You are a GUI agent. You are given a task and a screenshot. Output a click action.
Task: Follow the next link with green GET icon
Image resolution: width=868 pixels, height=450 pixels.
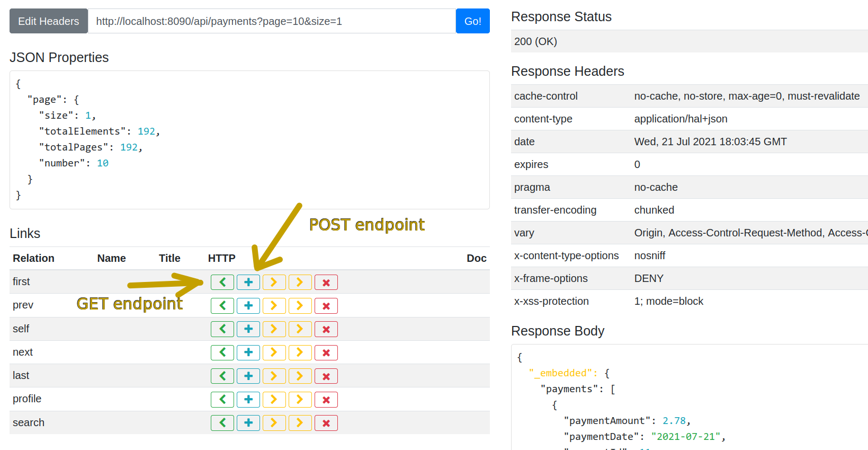click(222, 352)
